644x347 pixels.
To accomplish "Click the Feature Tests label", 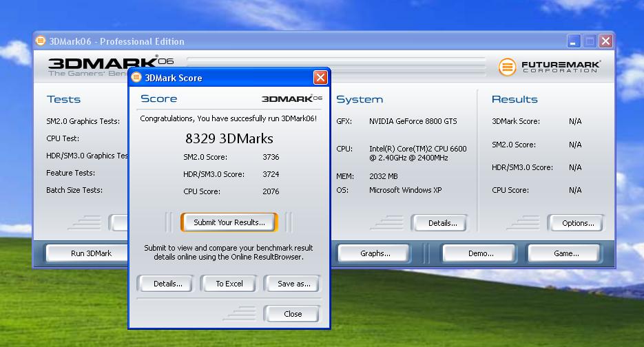I will (70, 173).
